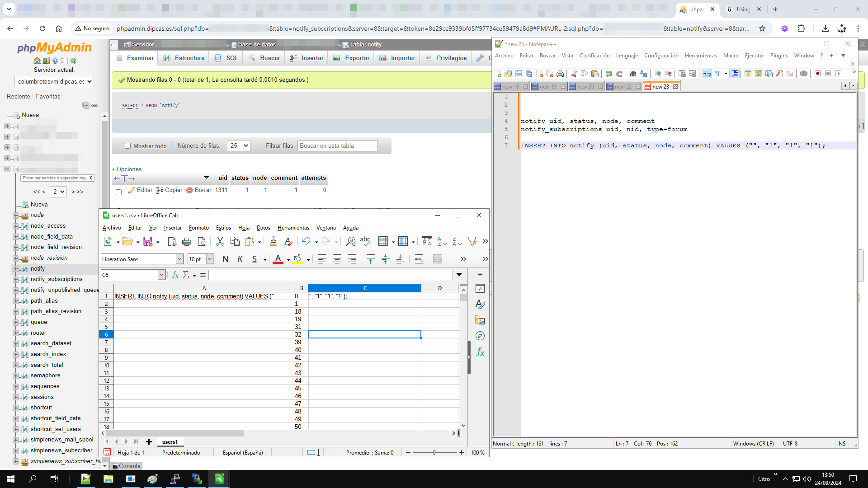
Task: Switch to the new 22 tab in Notepad++
Action: 623,87
